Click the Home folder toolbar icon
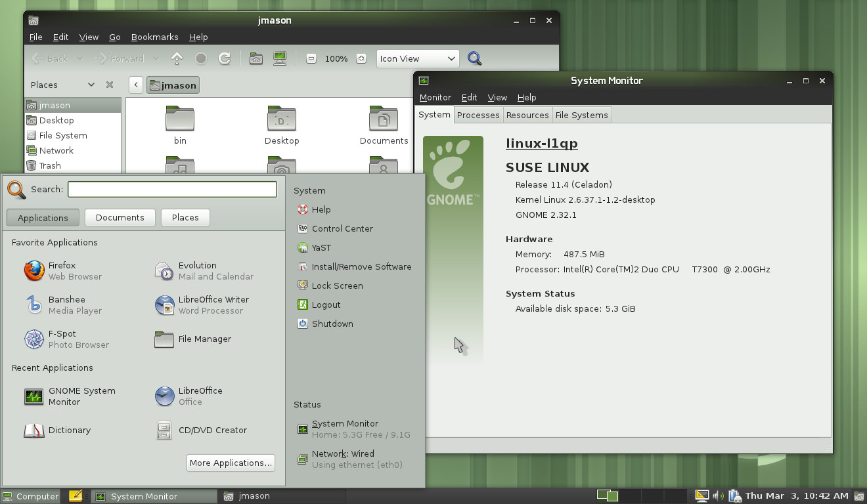 pos(256,58)
